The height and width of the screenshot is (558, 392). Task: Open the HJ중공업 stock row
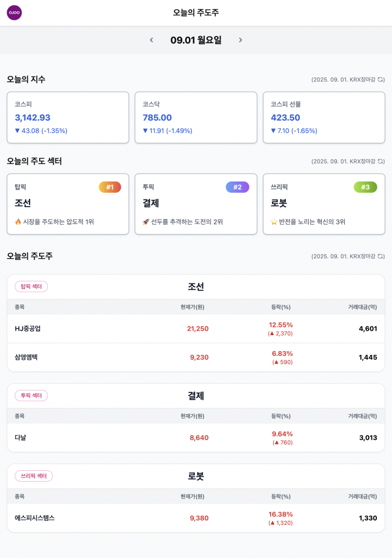[195, 329]
